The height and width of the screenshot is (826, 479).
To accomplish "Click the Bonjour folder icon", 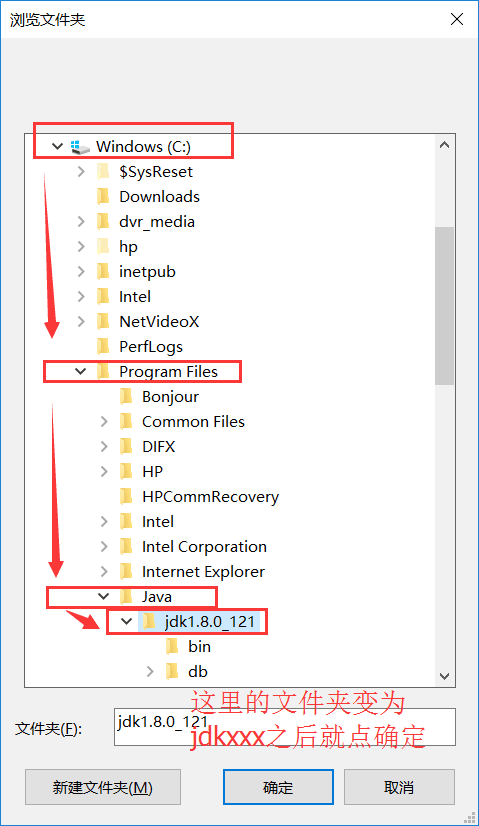I will tap(126, 397).
